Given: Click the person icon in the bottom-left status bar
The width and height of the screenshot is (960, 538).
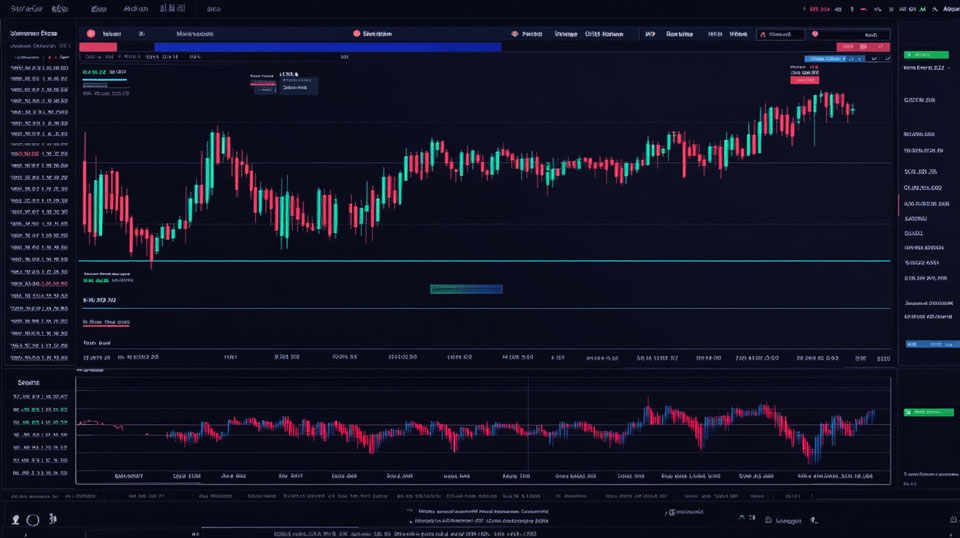Looking at the screenshot, I should [16, 519].
